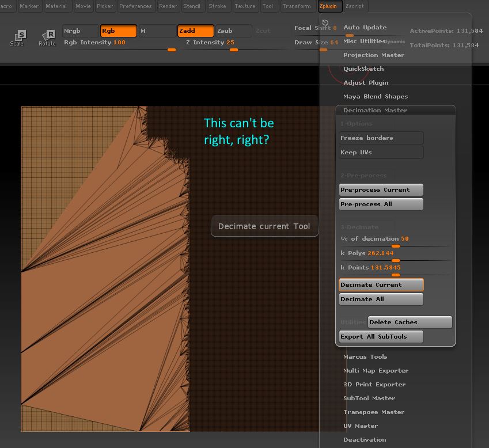Open the Picker menu
The height and width of the screenshot is (448, 489).
click(x=105, y=6)
